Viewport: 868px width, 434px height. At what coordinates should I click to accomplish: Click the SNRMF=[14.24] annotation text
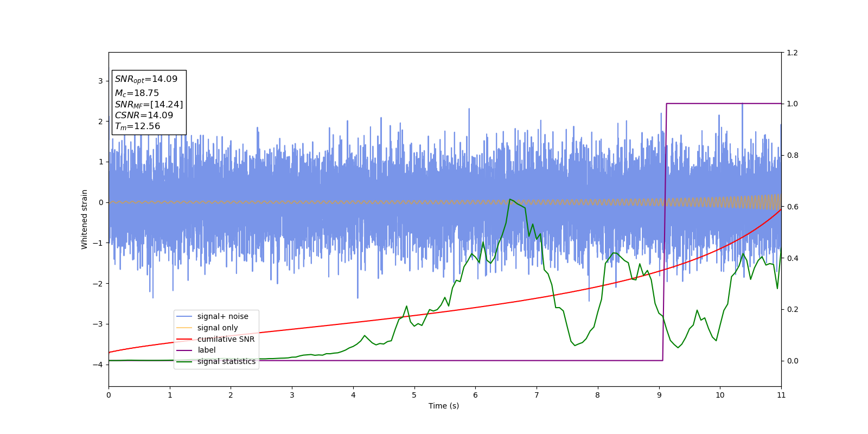pyautogui.click(x=149, y=104)
